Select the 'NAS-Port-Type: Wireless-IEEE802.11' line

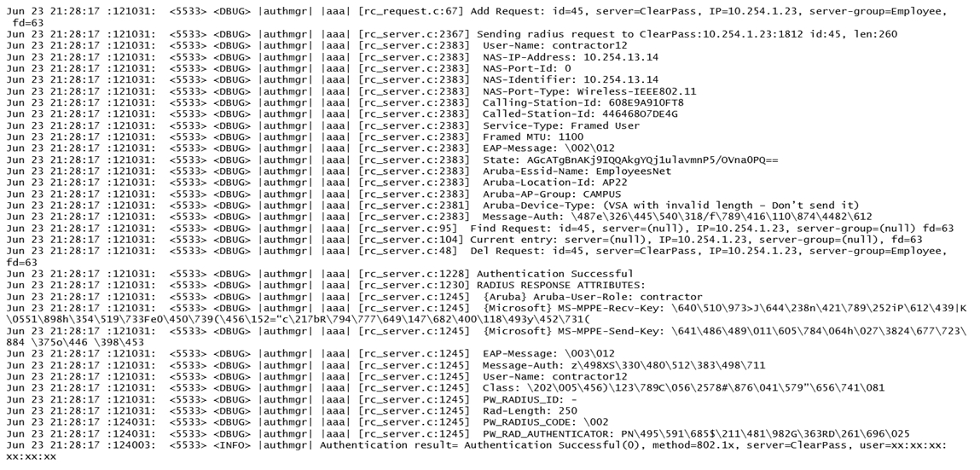pos(351,91)
